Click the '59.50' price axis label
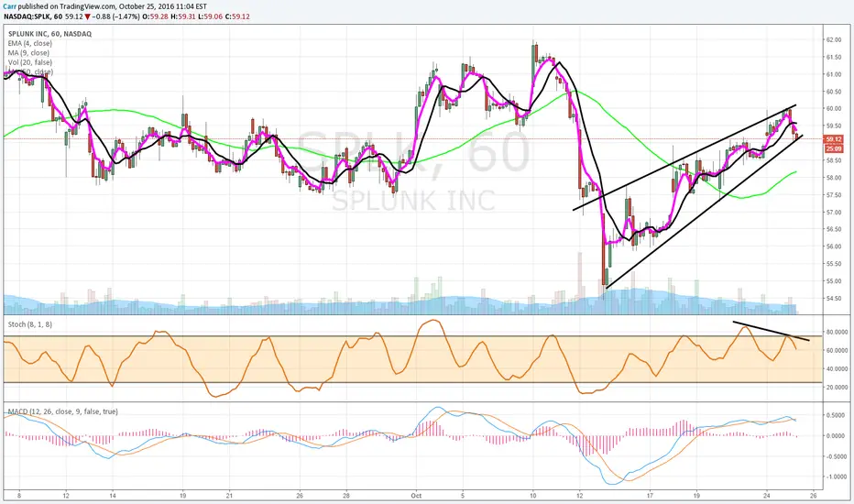Screen dimensions: 854x504 coord(834,126)
